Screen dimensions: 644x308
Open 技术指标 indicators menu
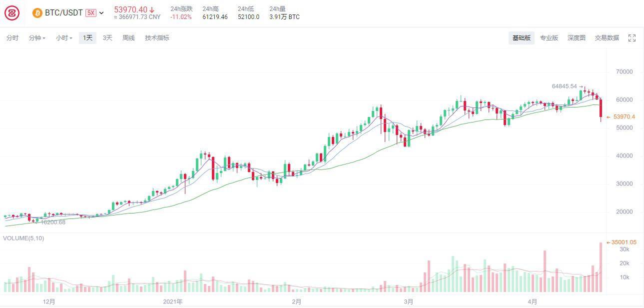(157, 38)
